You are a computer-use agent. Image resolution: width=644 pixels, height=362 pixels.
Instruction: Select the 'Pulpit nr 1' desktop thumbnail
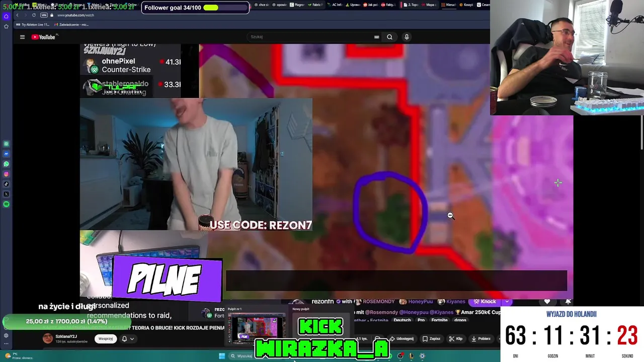coord(257,328)
